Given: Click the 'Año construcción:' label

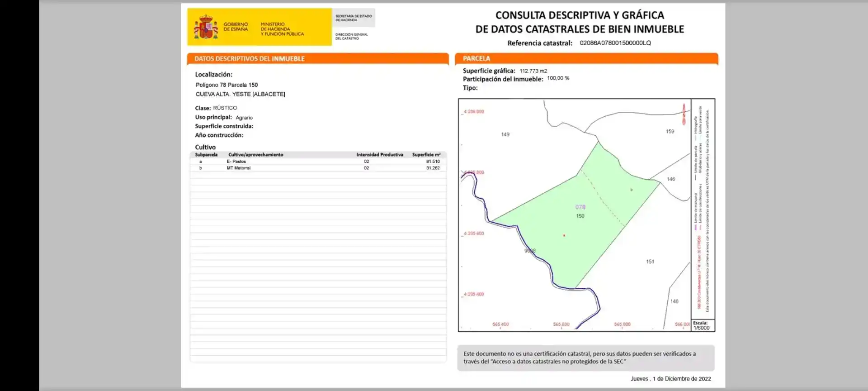Looking at the screenshot, I should (x=219, y=135).
